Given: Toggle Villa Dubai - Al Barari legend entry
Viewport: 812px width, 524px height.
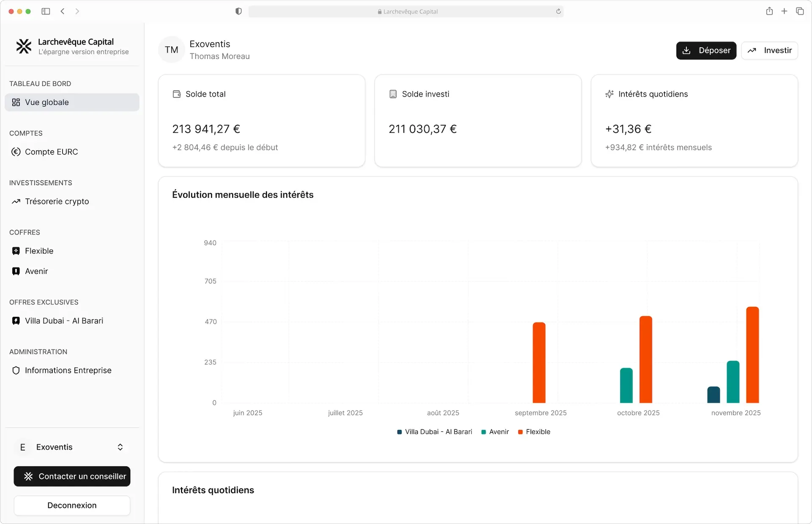Looking at the screenshot, I should (435, 432).
